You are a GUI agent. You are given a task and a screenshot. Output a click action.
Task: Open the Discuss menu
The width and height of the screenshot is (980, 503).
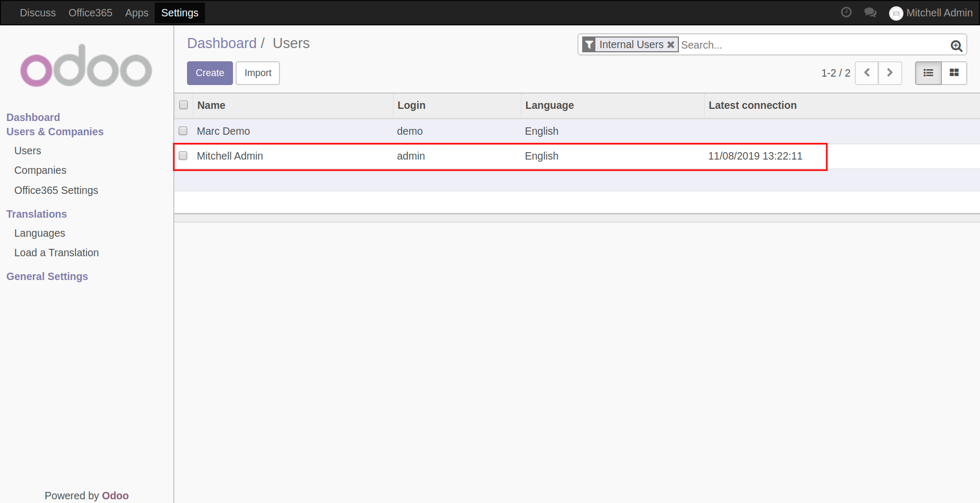pos(38,13)
